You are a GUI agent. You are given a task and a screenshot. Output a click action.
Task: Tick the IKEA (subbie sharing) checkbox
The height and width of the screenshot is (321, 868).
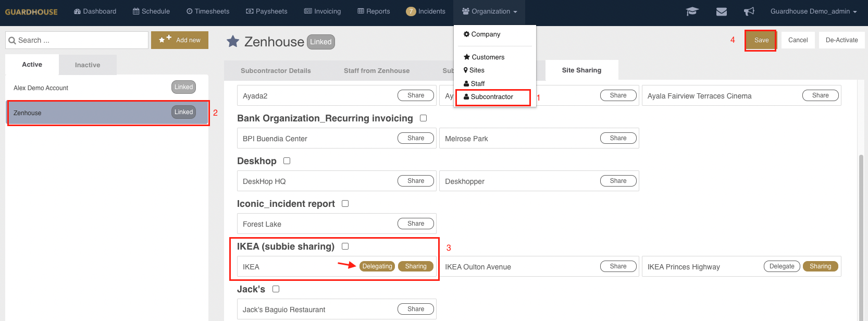345,246
